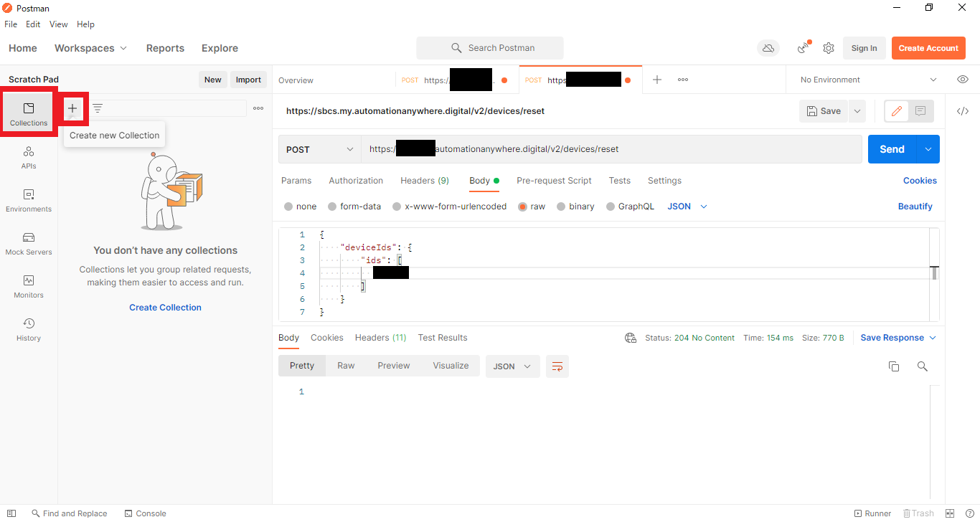Click the Search Postman field

[x=490, y=48]
